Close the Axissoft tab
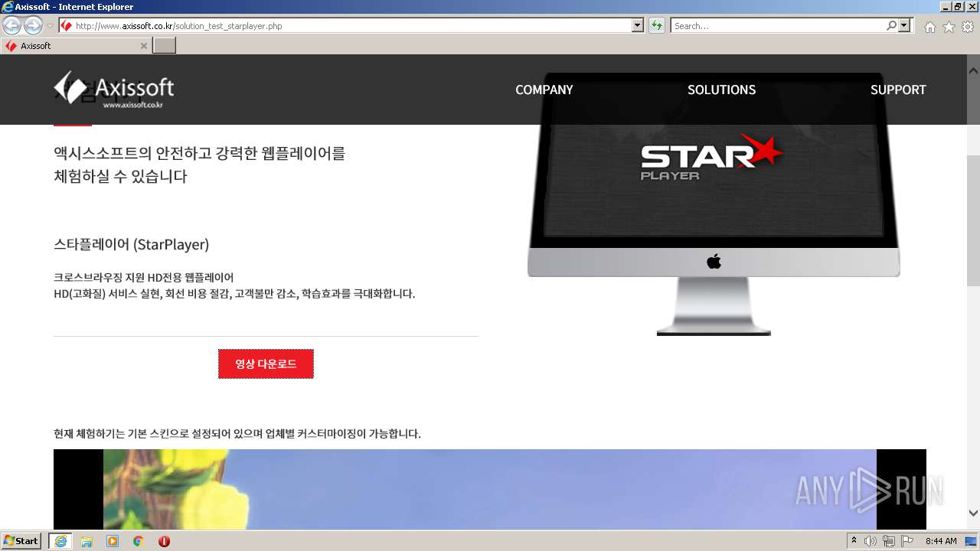Viewport: 980px width, 551px height. (x=143, y=46)
